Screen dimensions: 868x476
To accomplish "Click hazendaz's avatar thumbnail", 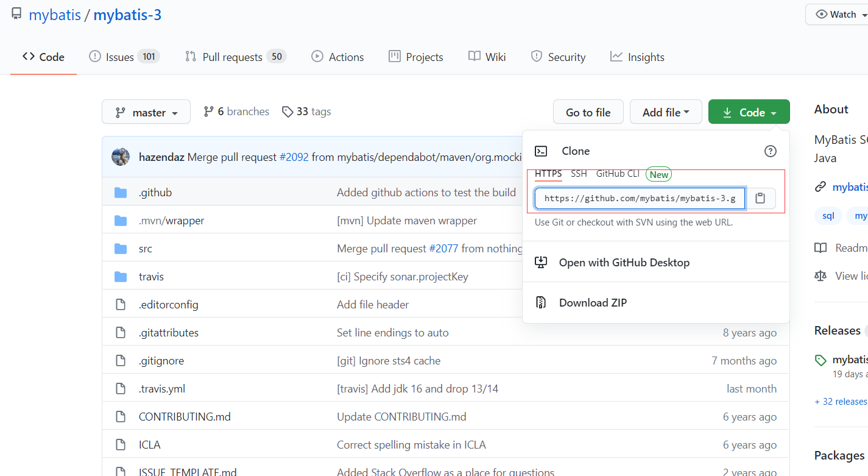I will point(121,157).
